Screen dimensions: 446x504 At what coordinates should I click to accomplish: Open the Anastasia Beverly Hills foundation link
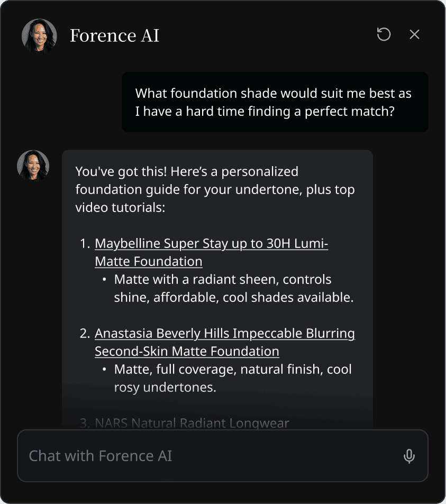[224, 334]
